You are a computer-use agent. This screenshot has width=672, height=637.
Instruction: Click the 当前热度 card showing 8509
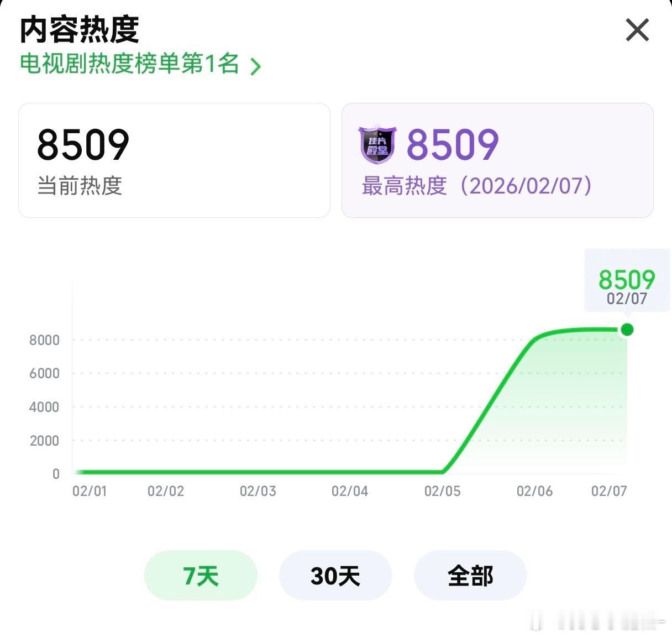point(174,160)
